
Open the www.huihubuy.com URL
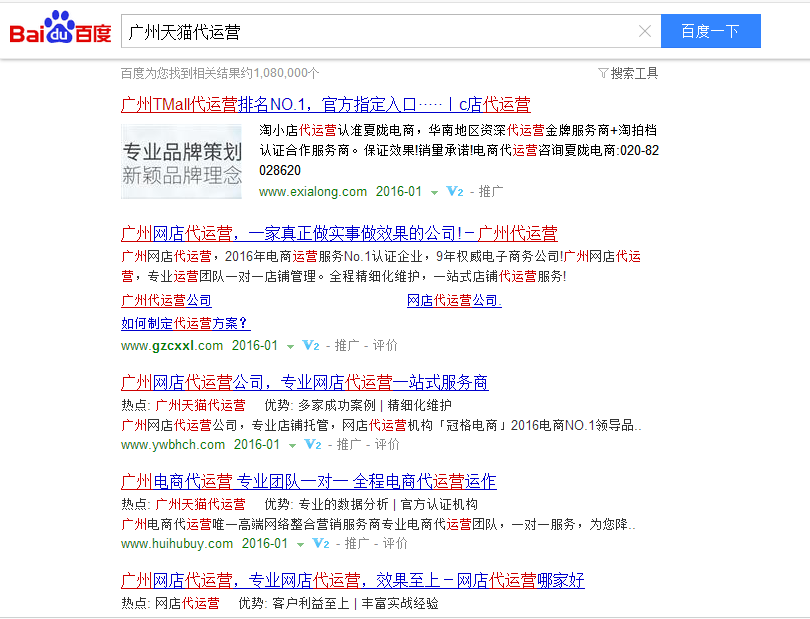[177, 544]
